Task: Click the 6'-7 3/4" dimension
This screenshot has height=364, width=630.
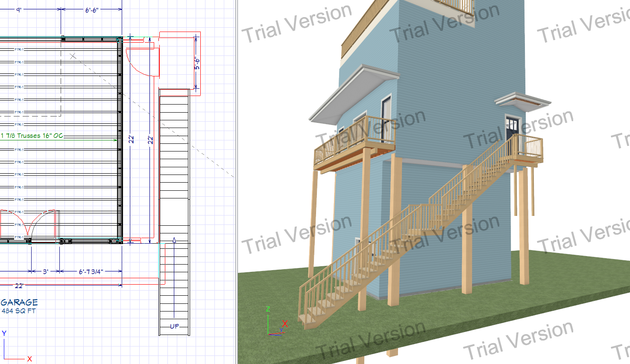Action: (x=91, y=271)
